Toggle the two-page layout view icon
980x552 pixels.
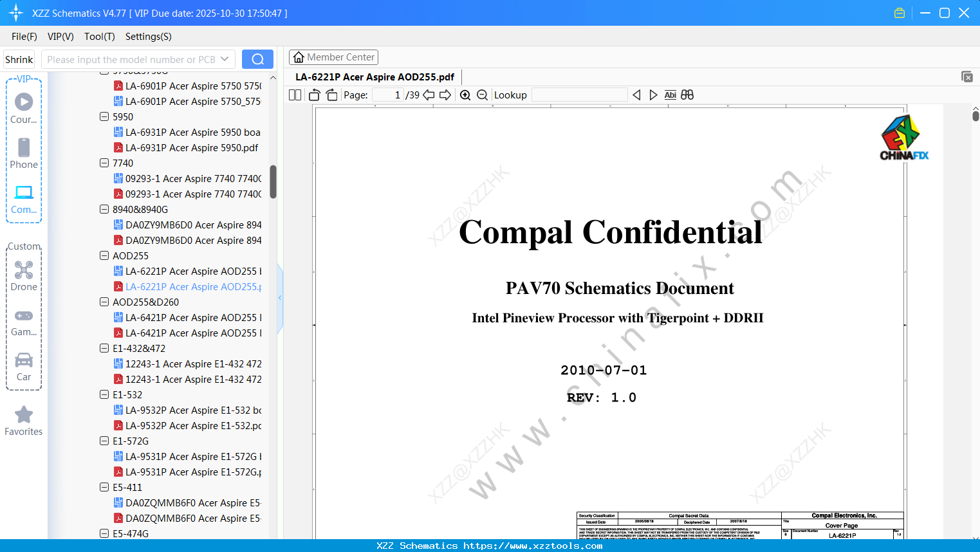point(295,95)
